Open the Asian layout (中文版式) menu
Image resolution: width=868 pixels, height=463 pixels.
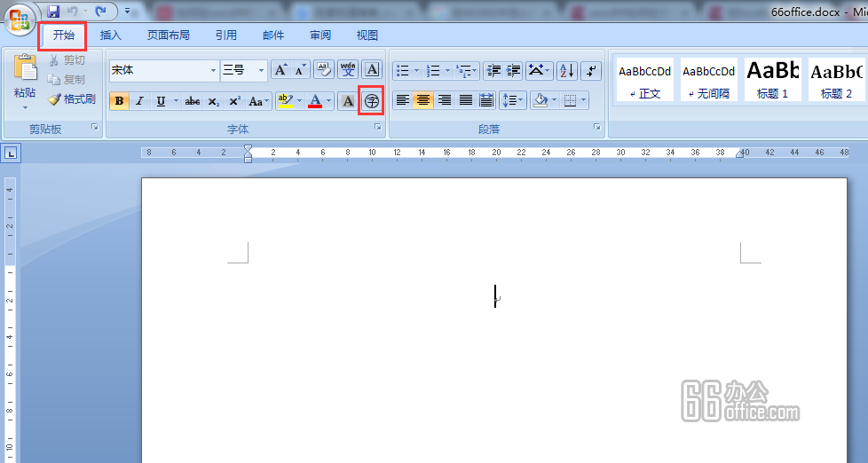(540, 70)
